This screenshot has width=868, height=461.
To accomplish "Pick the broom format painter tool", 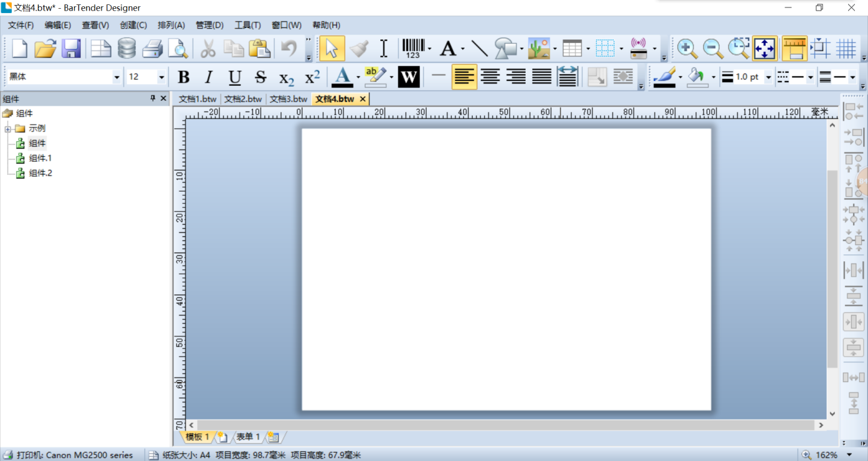I will tap(358, 49).
